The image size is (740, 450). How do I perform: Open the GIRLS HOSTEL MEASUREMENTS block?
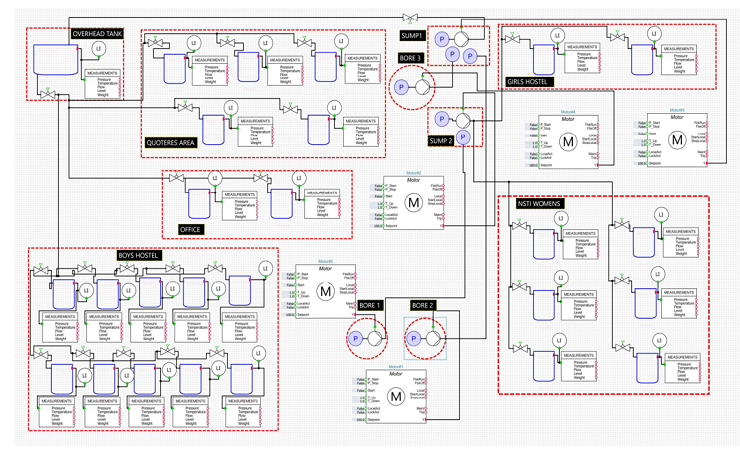(582, 60)
